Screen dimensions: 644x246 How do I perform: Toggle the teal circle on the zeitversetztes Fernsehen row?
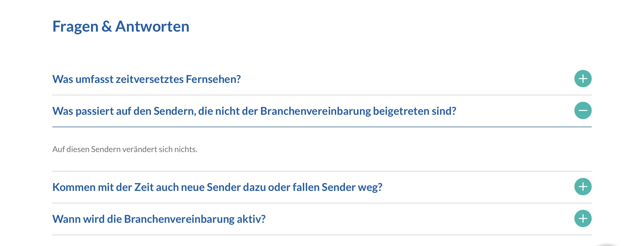[x=583, y=79]
